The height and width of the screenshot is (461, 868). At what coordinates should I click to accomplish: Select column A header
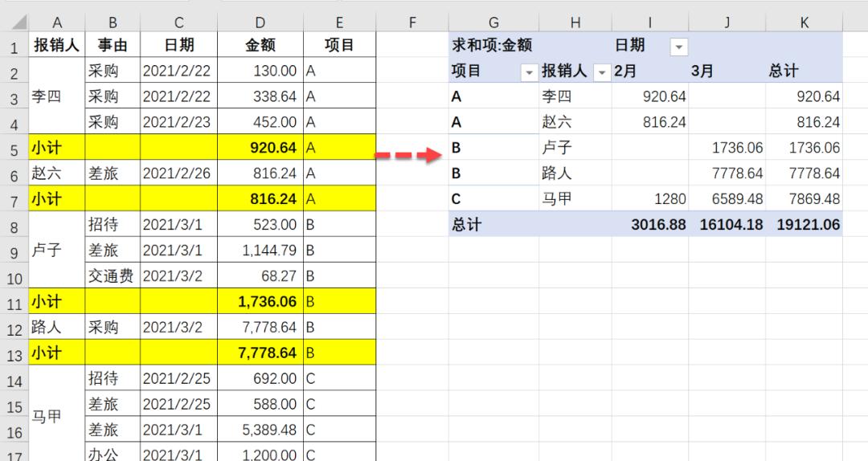57,22
